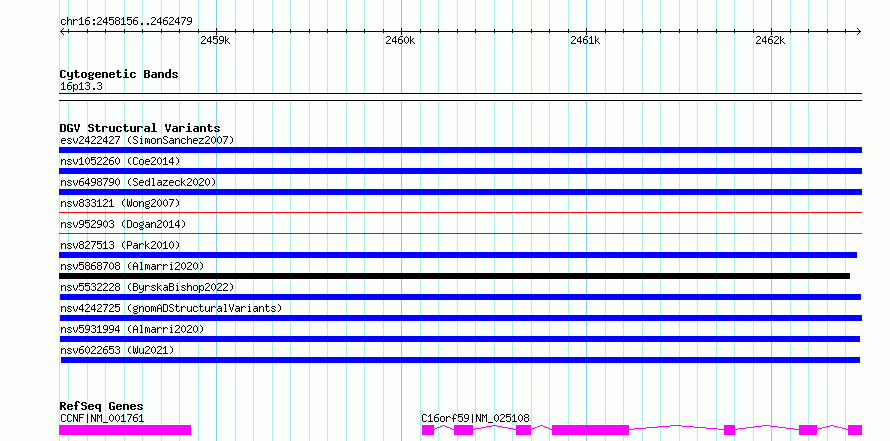The height and width of the screenshot is (441, 890).
Task: Click the thin red line under nsv833121
Action: pos(460,212)
